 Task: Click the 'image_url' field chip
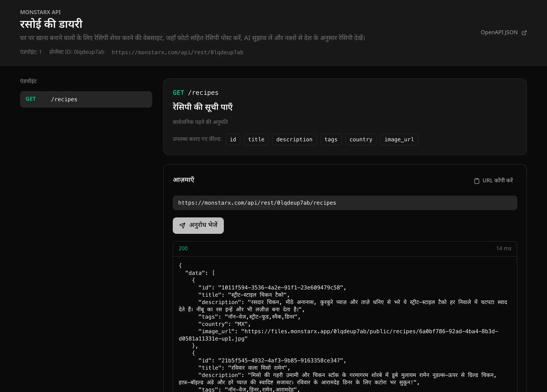399,139
